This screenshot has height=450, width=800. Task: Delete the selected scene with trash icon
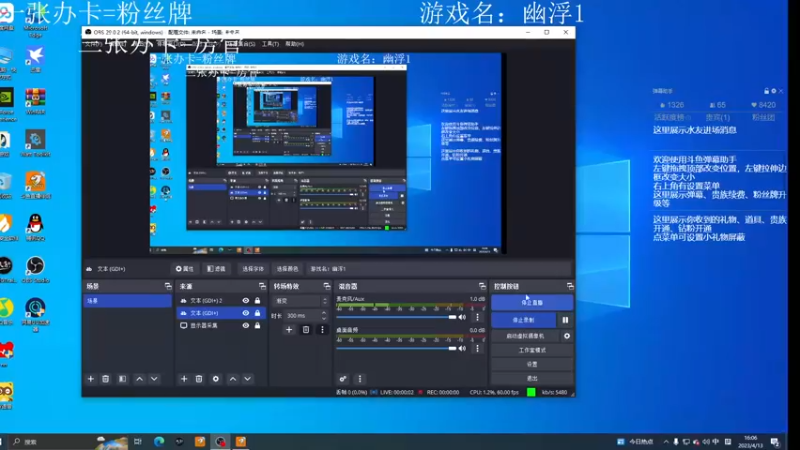tap(106, 379)
